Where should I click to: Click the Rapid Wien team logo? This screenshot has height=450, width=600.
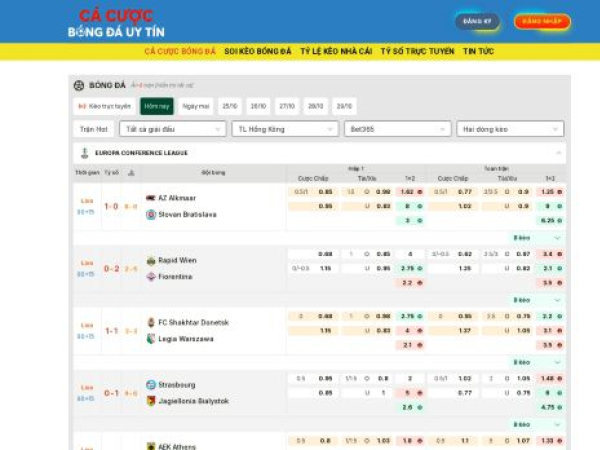coord(151,260)
